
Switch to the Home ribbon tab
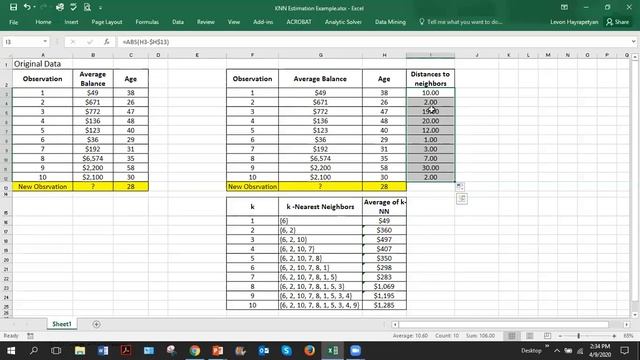pyautogui.click(x=43, y=22)
